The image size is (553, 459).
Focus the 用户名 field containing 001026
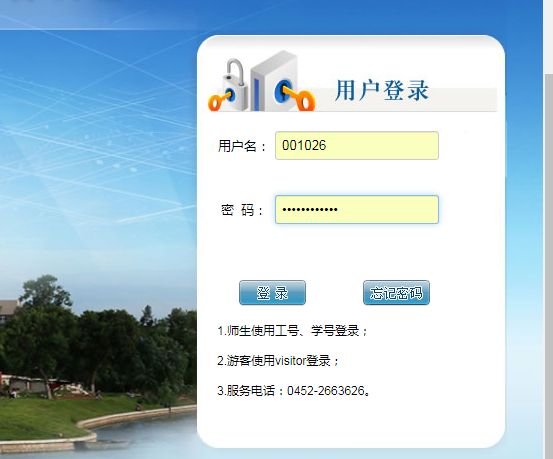pos(357,145)
